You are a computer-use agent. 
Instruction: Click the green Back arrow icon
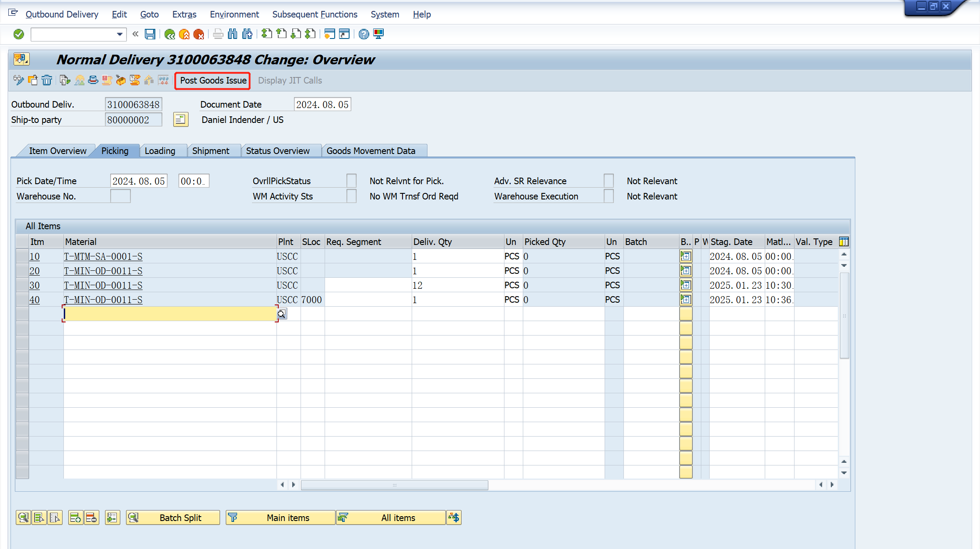click(x=170, y=34)
